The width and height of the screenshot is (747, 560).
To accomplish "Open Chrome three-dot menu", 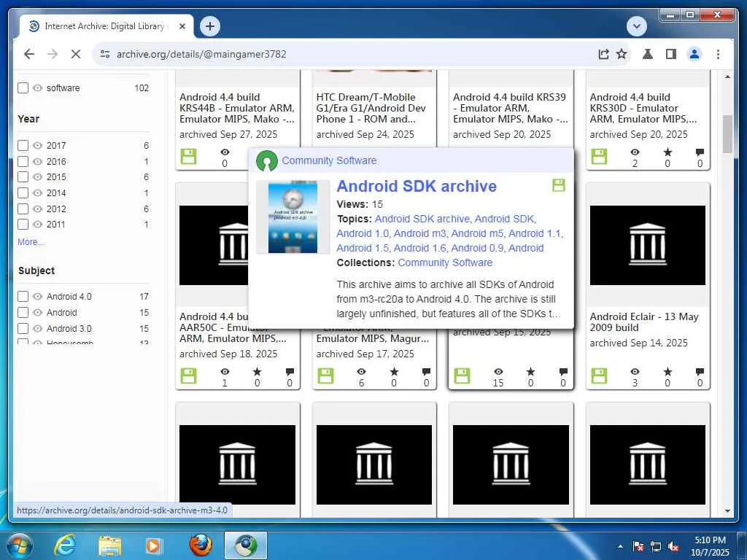I will tap(718, 54).
